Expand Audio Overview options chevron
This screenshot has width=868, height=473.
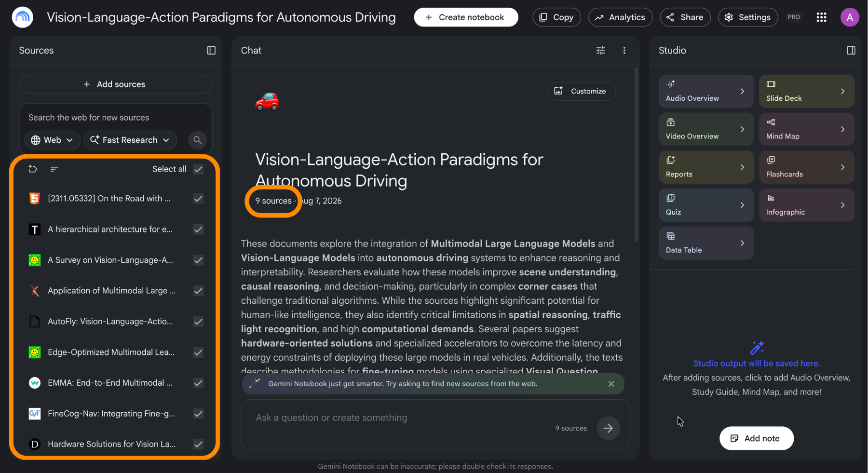point(742,91)
